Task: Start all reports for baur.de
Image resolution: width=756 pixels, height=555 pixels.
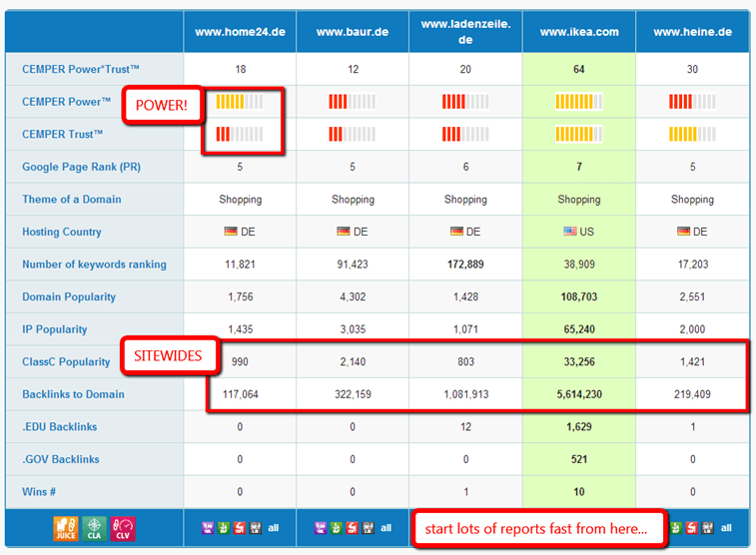Action: (385, 528)
